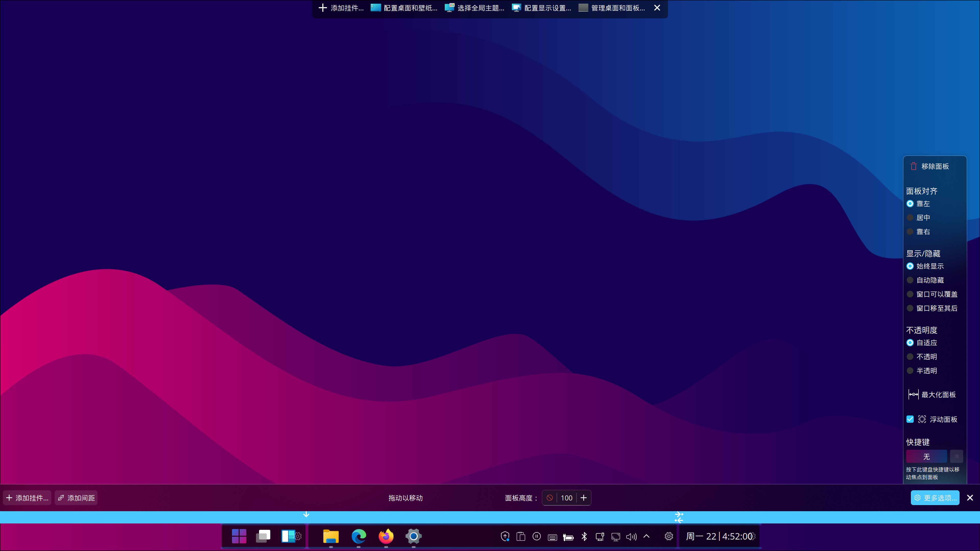Screen dimensions: 980x551
Task: Open the software updates shield tray icon
Action: tap(505, 536)
